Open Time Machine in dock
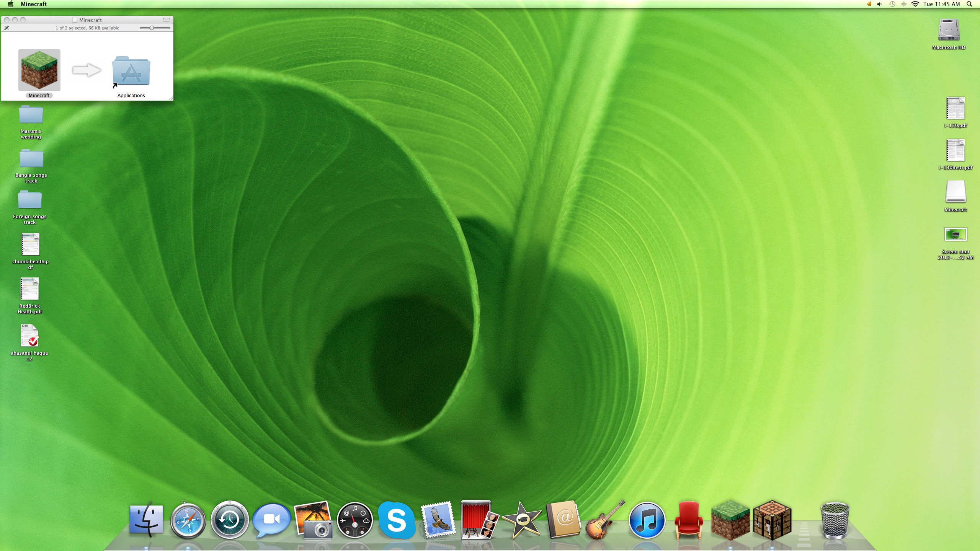 pos(230,520)
